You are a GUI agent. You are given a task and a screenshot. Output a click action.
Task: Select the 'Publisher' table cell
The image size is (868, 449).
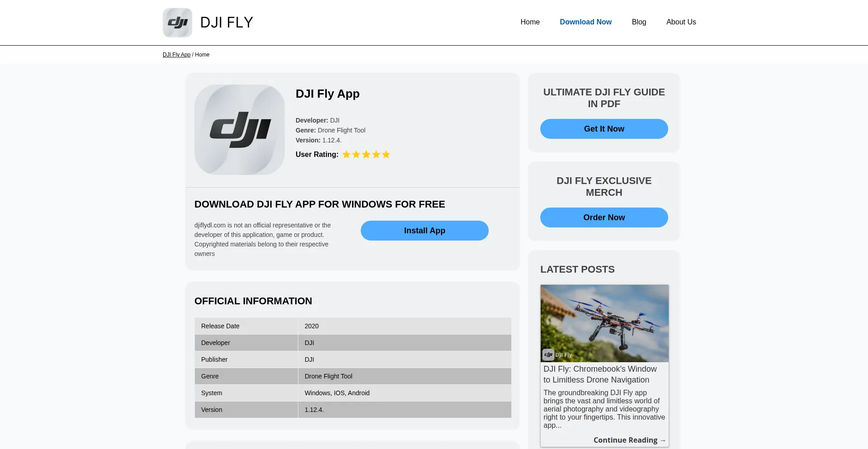click(x=246, y=359)
